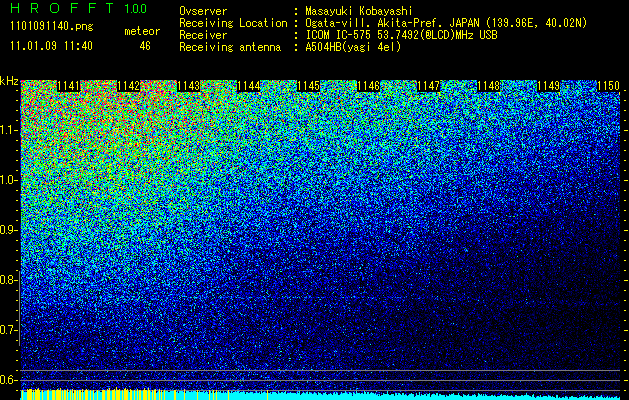Click the 0.6 frequency axis label
This screenshot has width=629, height=400.
8,380
